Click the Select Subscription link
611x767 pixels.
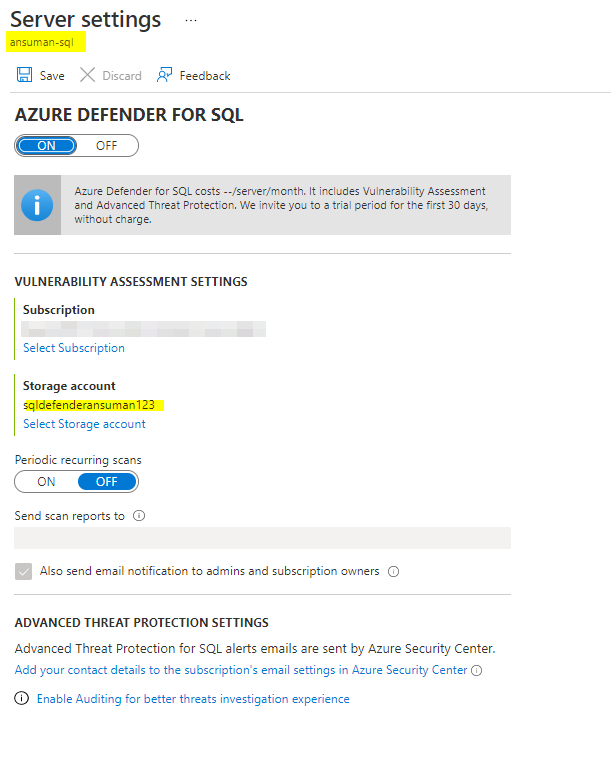click(74, 348)
